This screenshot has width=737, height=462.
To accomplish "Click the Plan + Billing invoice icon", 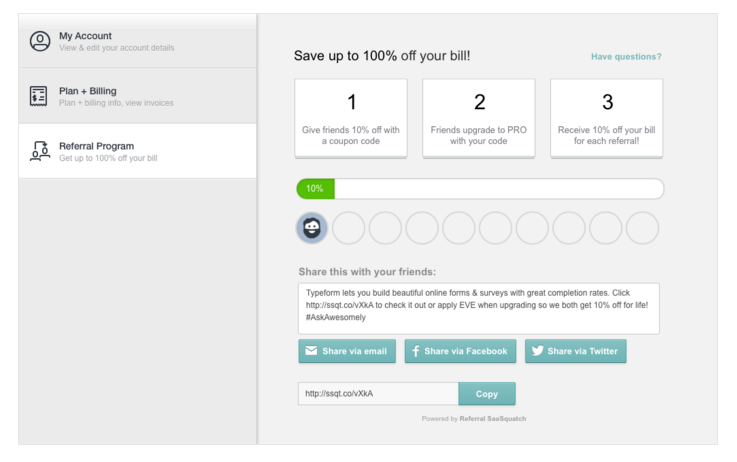I will coord(38,96).
